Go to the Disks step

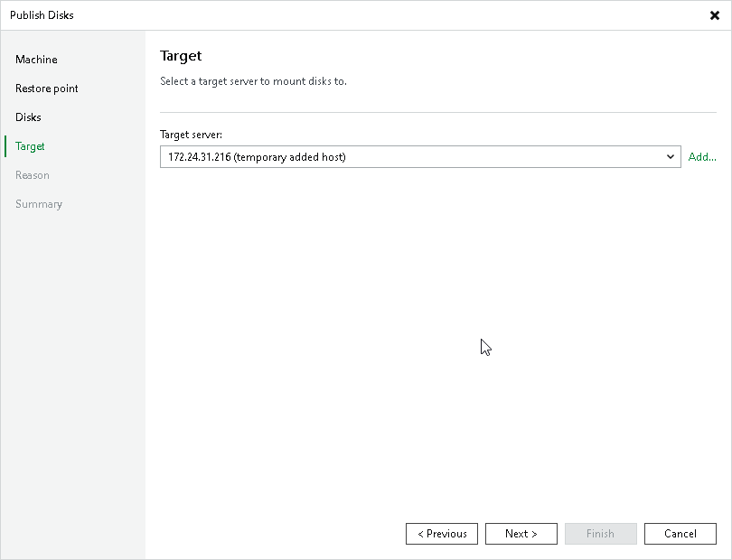coord(28,117)
